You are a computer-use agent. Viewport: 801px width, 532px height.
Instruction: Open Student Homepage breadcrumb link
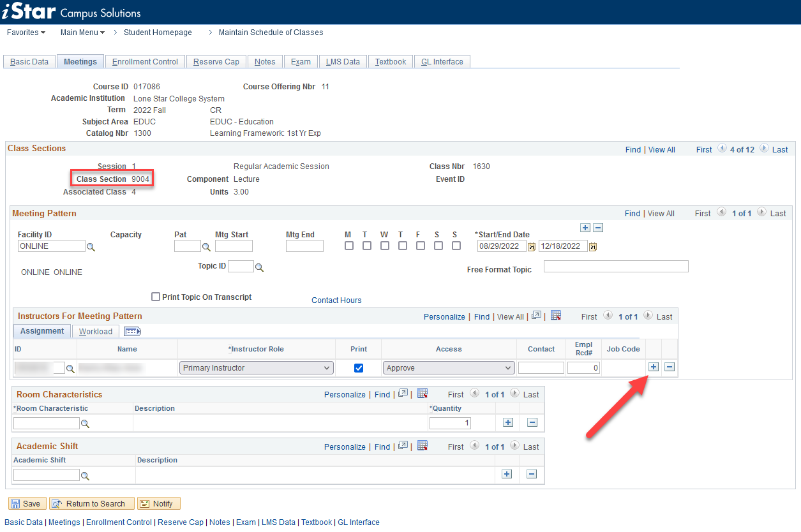point(158,33)
